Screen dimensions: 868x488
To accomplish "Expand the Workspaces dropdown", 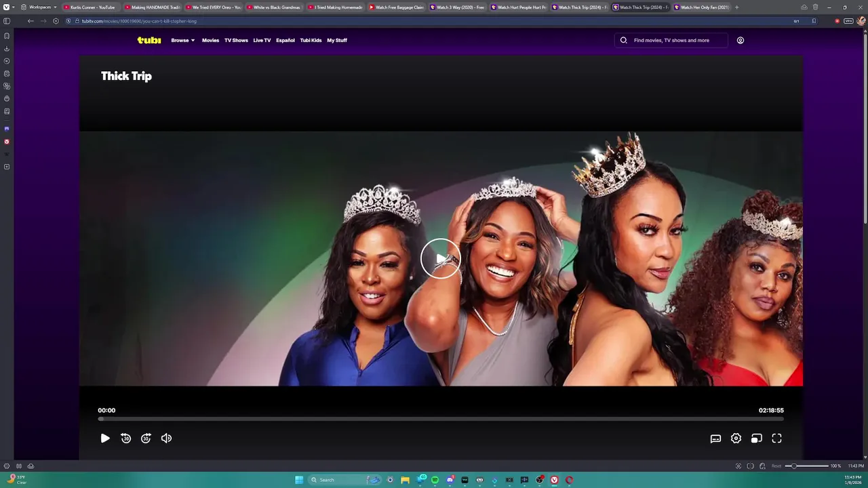I will point(39,7).
